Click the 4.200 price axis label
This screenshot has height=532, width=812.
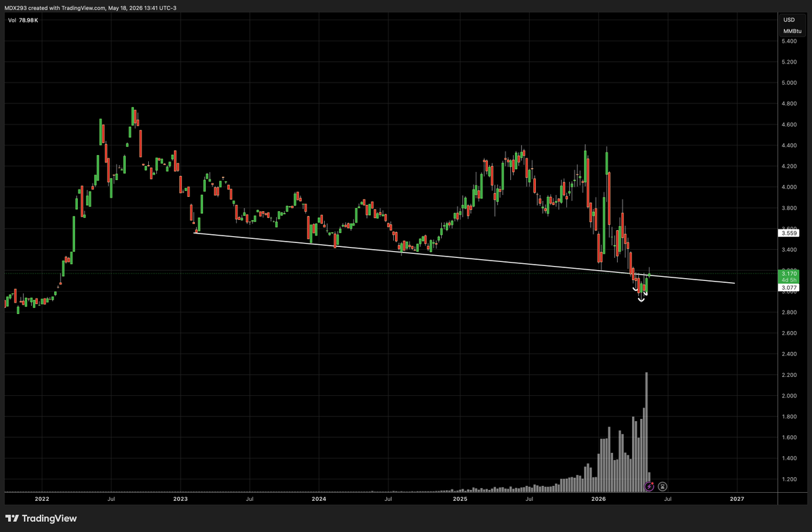tap(789, 167)
